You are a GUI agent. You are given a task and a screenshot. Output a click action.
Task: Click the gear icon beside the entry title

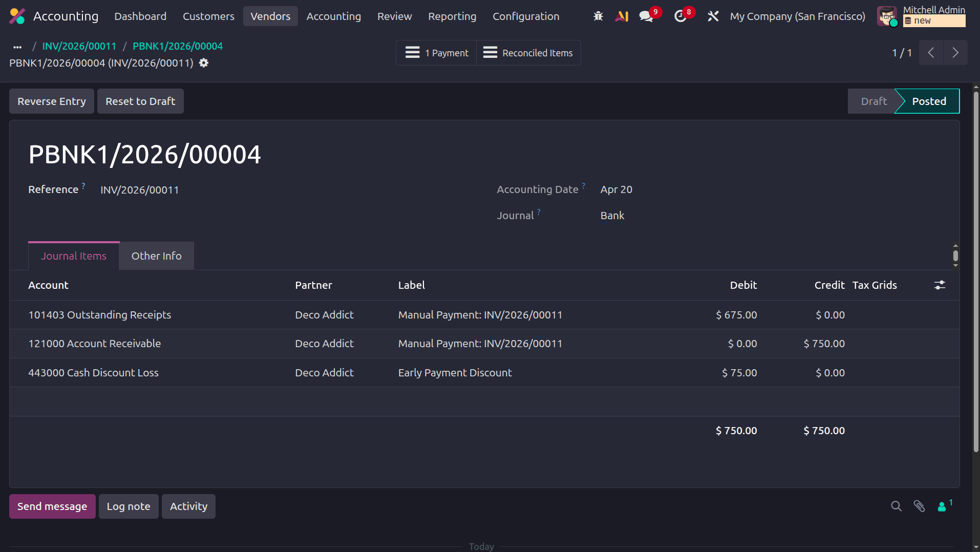[203, 63]
